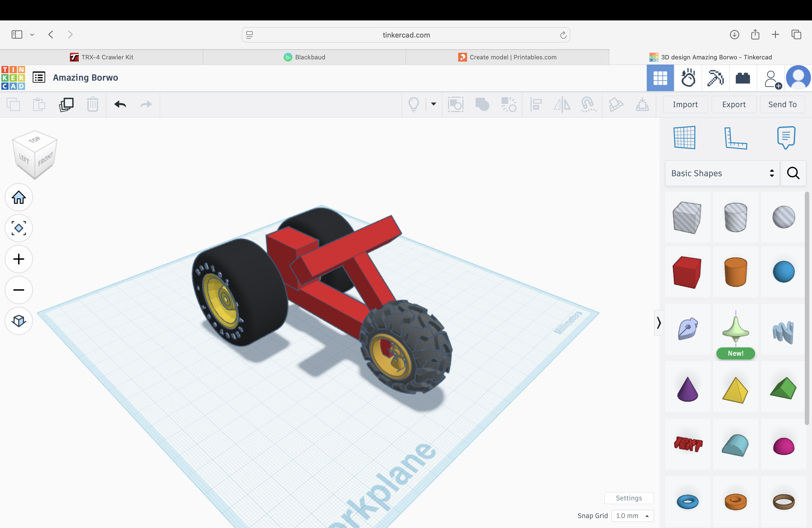This screenshot has width=812, height=528.
Task: Click the Import button
Action: click(685, 104)
